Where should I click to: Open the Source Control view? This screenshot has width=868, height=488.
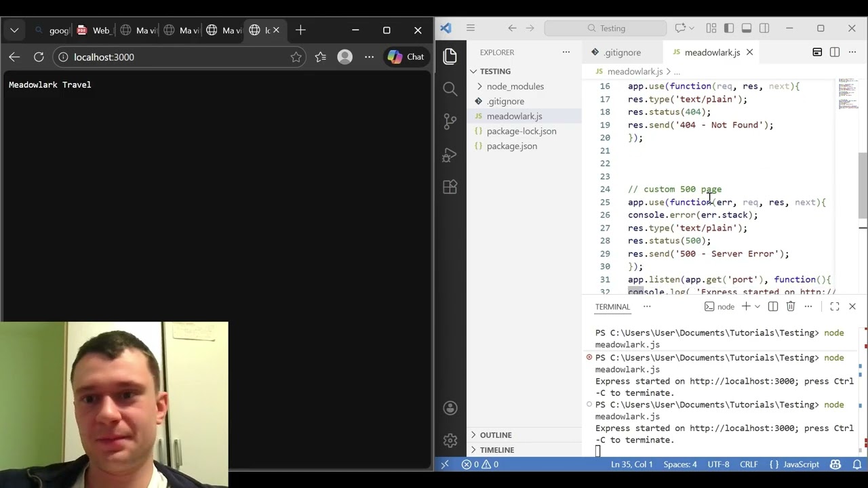click(x=450, y=121)
